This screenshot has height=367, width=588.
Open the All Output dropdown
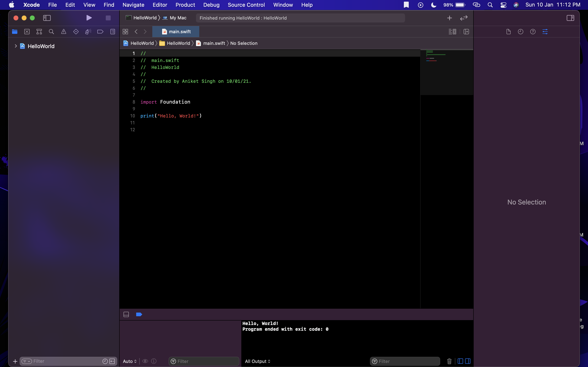[x=257, y=361]
